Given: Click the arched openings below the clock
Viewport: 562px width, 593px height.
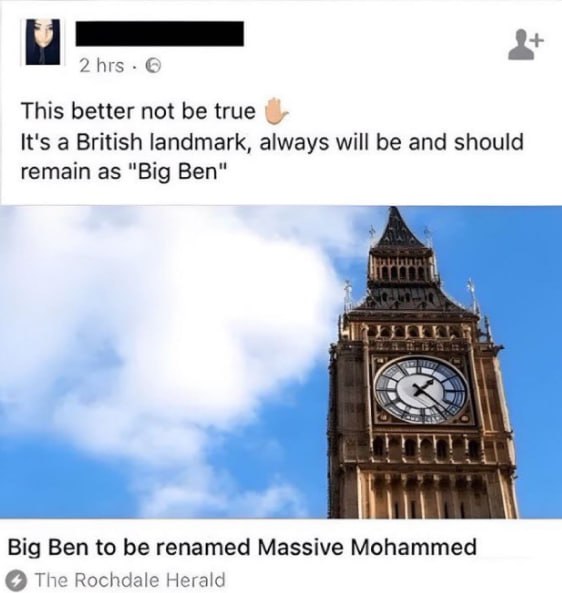Looking at the screenshot, I should 427,447.
